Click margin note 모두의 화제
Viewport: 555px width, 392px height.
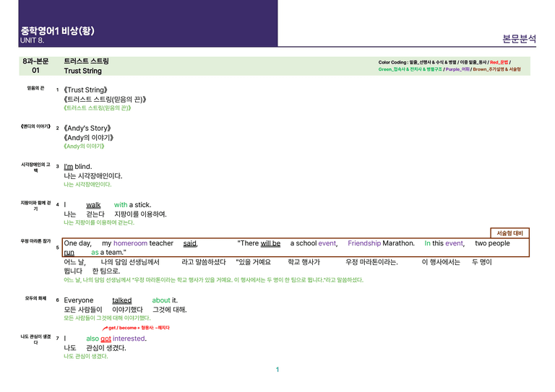(35, 298)
